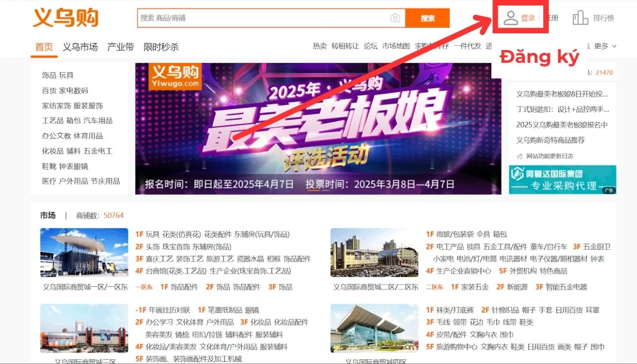Click the first orange carousel indicator on banner

[x=313, y=190]
